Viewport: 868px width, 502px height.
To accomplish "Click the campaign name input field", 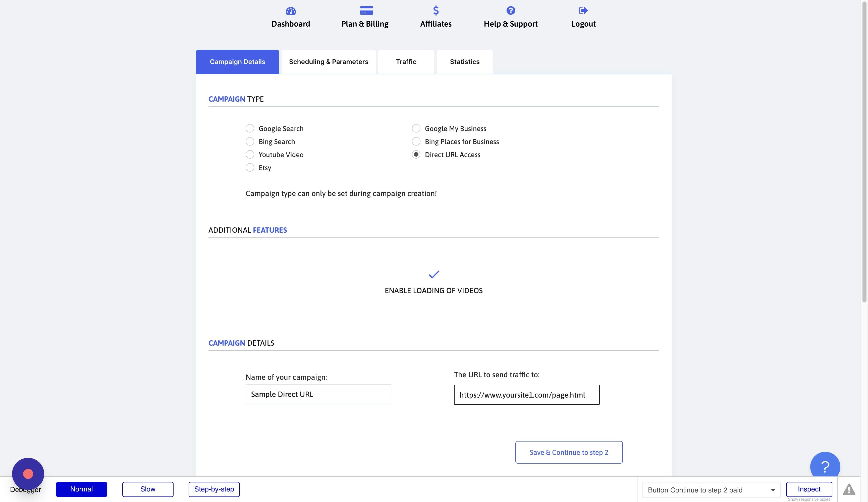I will [318, 394].
